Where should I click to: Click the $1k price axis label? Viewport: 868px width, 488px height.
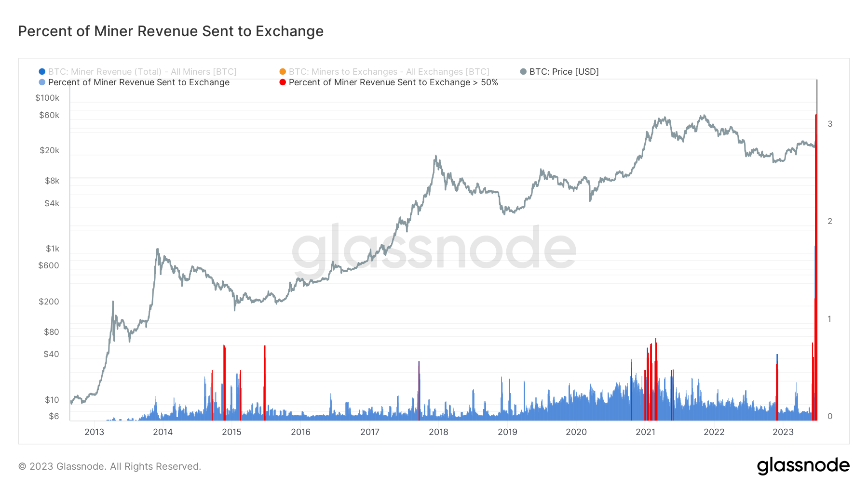[52, 249]
